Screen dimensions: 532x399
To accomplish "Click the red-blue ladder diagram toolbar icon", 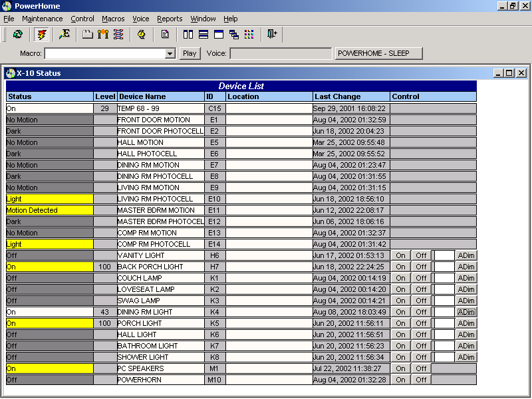I will pos(118,35).
